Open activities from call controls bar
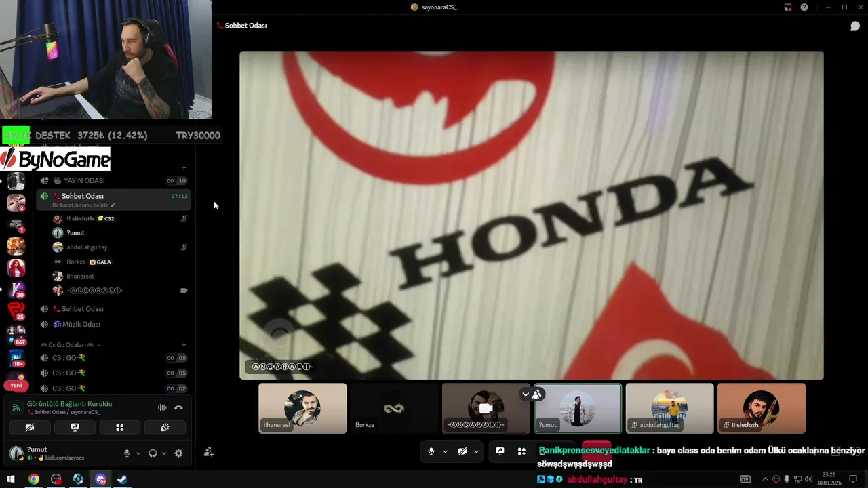Image resolution: width=868 pixels, height=488 pixels. coord(521,451)
